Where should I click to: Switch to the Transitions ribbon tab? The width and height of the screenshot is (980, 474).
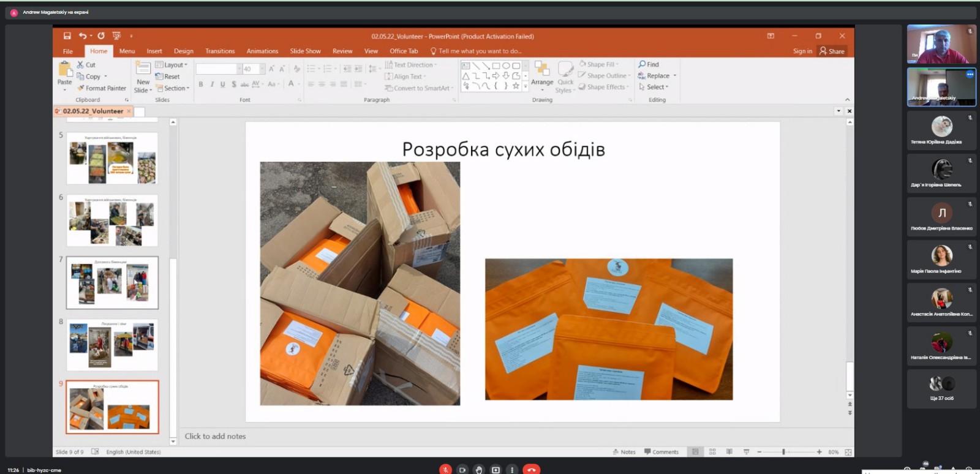pos(220,51)
